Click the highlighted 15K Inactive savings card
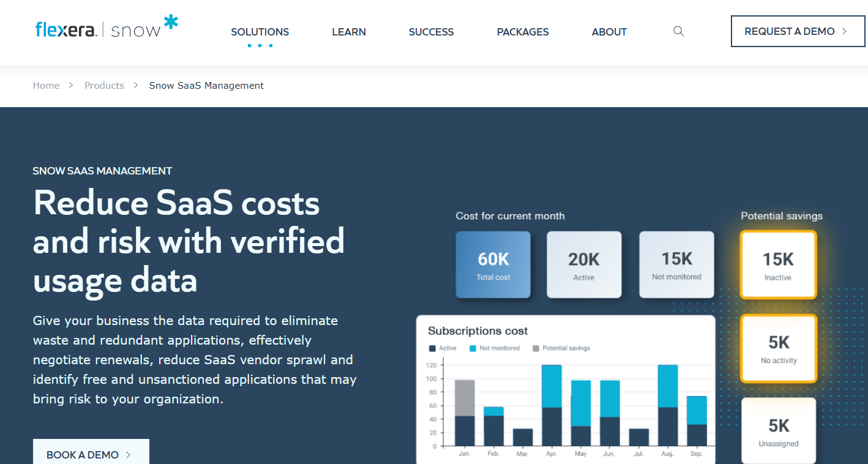 pos(778,263)
